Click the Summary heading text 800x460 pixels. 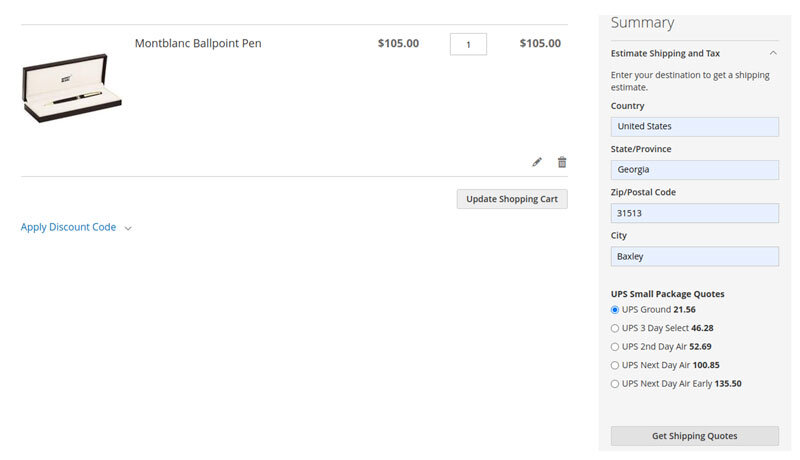642,22
